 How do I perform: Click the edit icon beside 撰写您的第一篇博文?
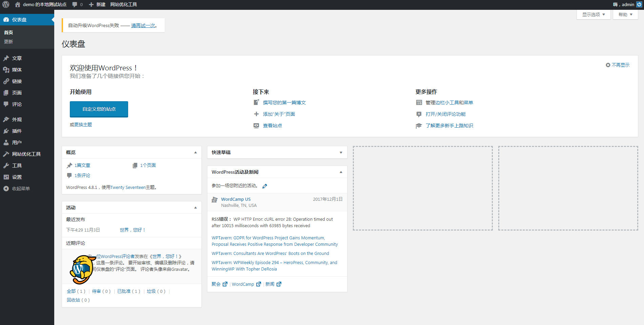[256, 102]
